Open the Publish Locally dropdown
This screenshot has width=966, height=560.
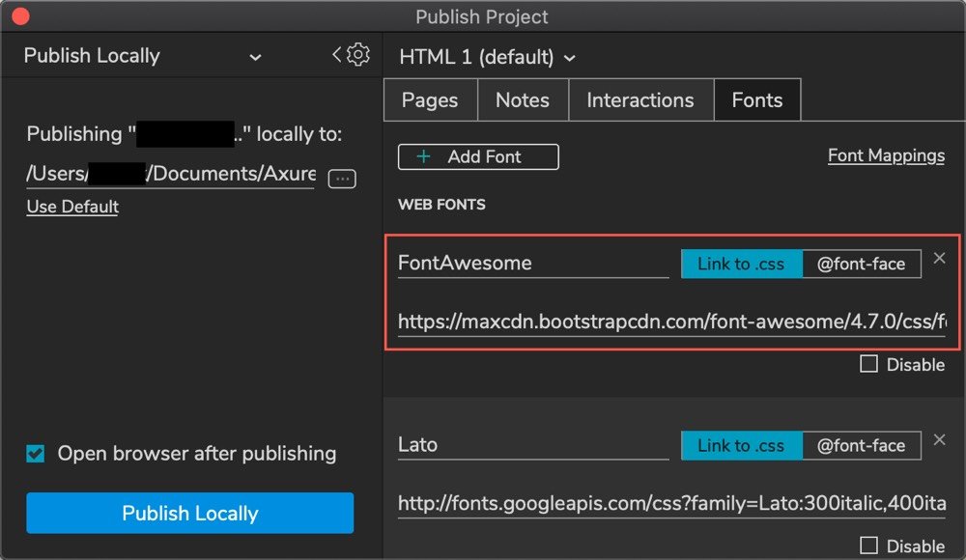tap(142, 56)
